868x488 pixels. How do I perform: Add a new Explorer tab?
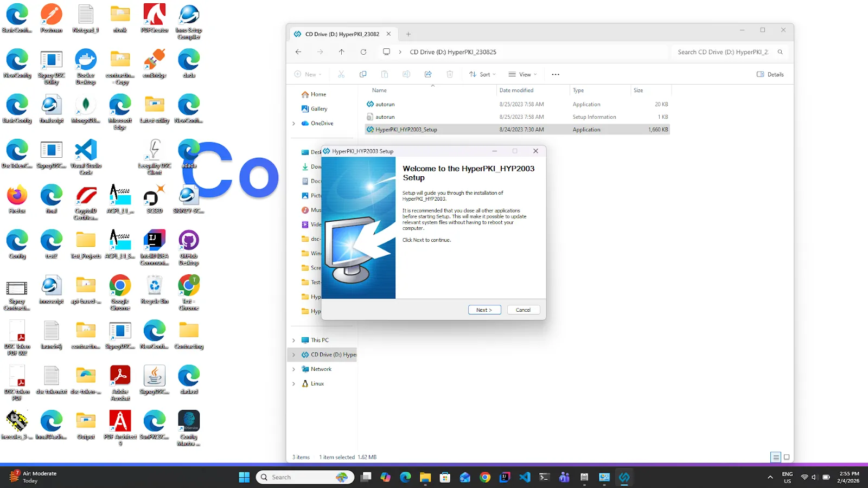(409, 34)
